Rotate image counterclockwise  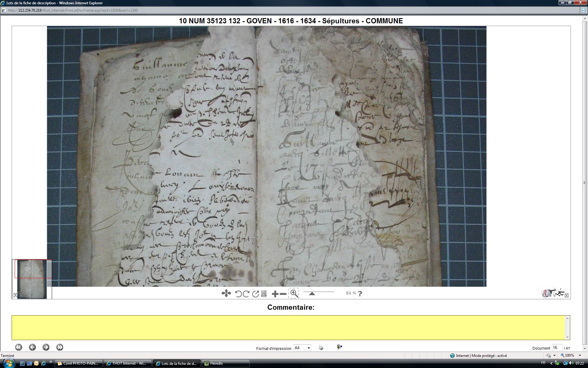238,294
